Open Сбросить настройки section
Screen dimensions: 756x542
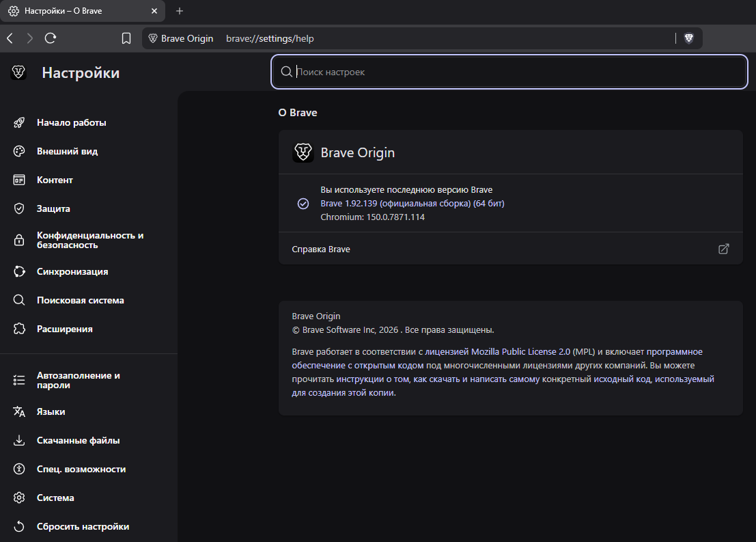click(83, 526)
